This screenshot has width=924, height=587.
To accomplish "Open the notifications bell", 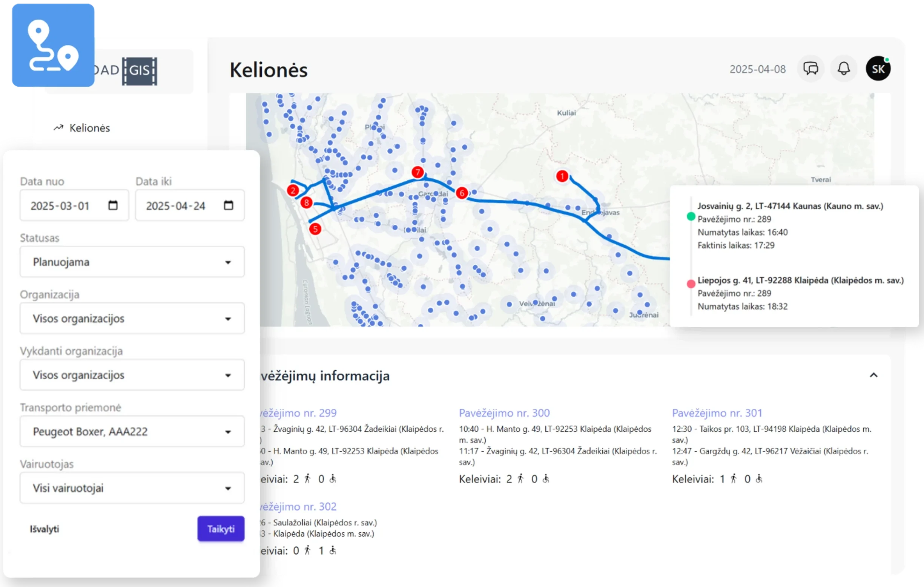I will (843, 69).
